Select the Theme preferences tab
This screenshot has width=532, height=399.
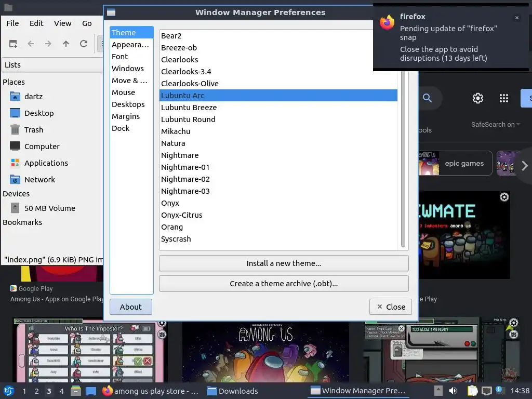tap(131, 33)
